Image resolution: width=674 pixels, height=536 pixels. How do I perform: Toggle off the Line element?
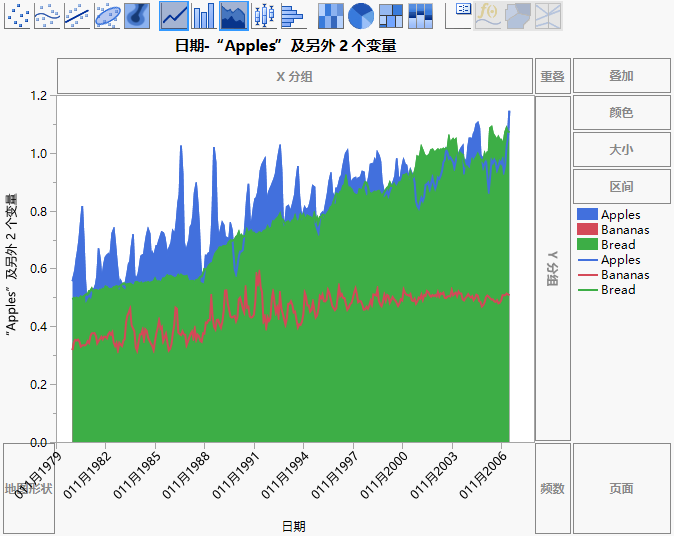[x=174, y=14]
